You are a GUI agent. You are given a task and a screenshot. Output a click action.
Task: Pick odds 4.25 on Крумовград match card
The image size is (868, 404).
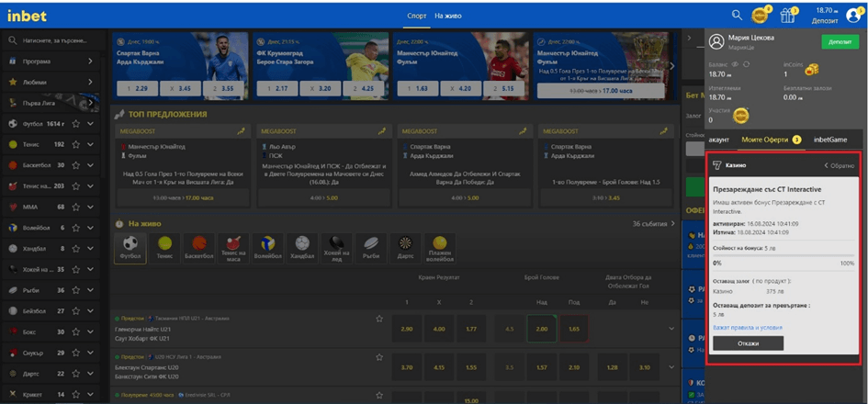coord(363,88)
